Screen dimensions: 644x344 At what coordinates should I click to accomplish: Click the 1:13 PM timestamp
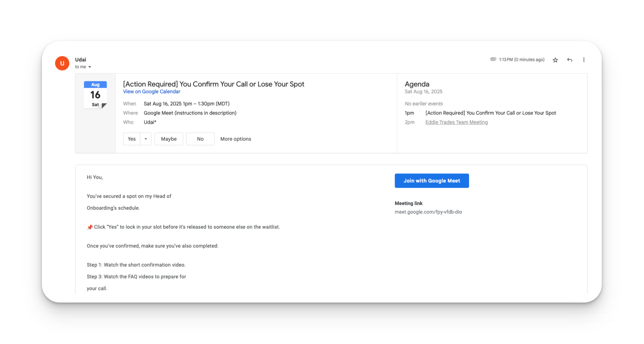(x=522, y=60)
